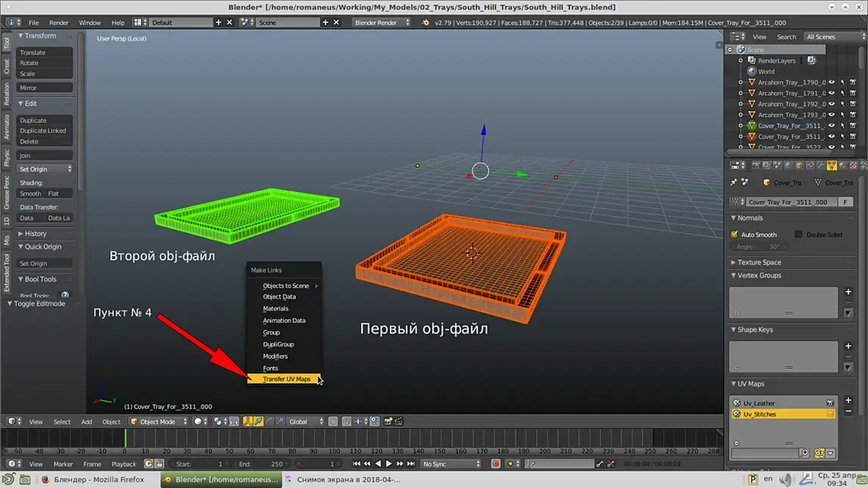Click the Start frame field in the timeline
The height and width of the screenshot is (488, 868).
pos(200,464)
